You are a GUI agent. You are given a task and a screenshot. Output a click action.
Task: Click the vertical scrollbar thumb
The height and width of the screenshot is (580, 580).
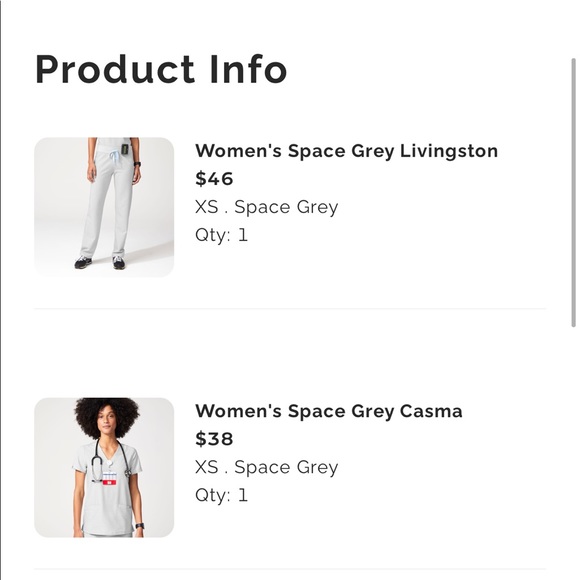point(573,192)
